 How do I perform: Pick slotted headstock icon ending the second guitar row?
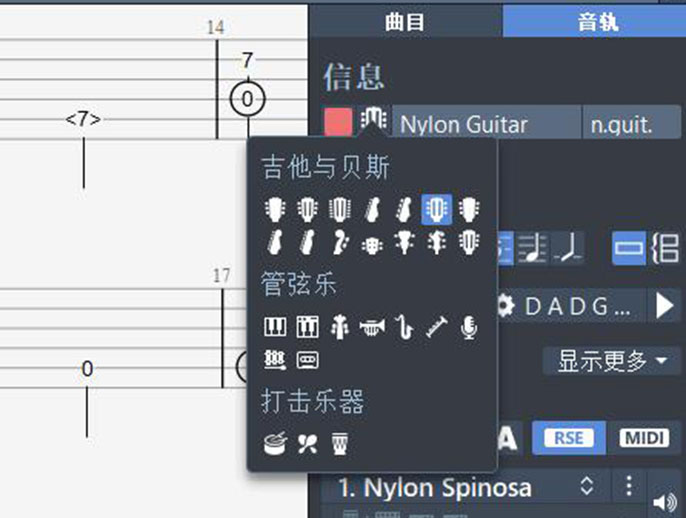pos(469,242)
